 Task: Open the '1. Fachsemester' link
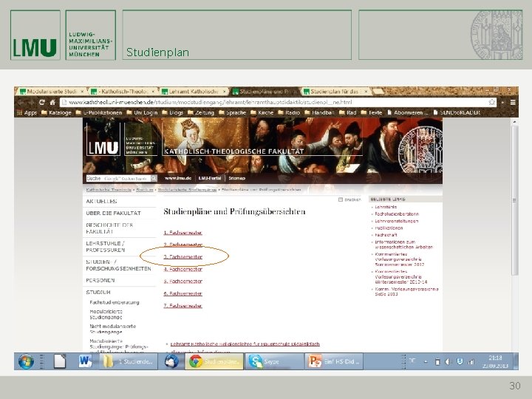tap(183, 233)
